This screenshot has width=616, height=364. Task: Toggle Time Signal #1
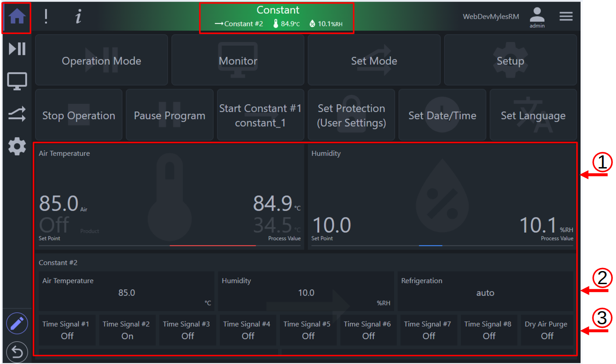point(67,330)
